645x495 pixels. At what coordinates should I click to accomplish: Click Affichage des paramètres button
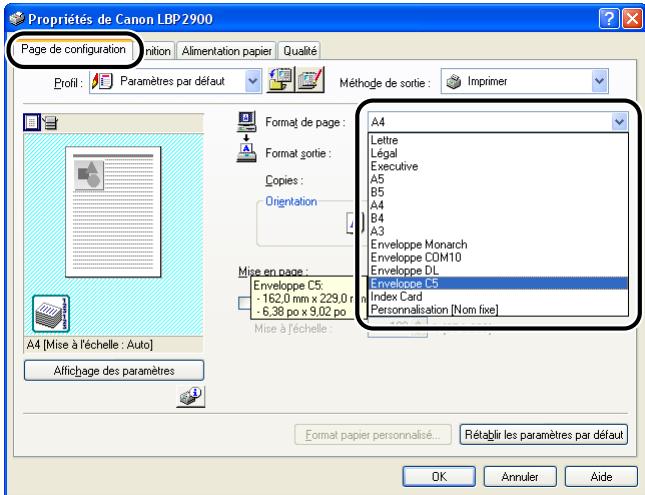[x=114, y=371]
